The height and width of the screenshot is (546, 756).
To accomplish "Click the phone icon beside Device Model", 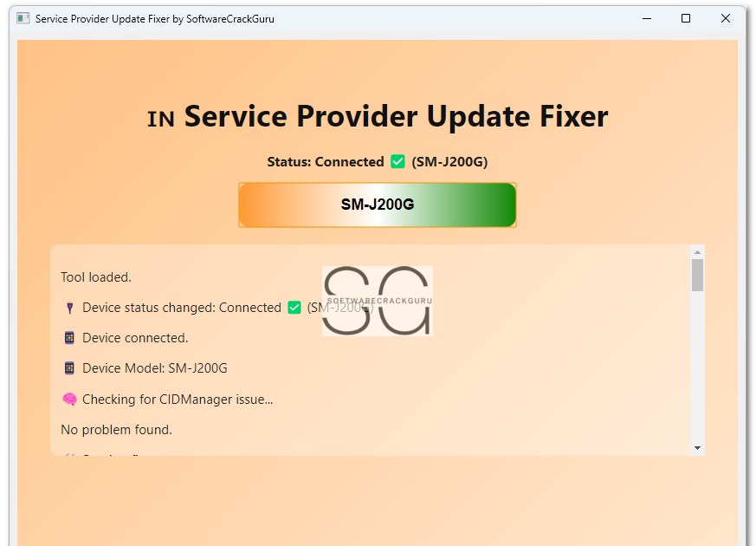I will pyautogui.click(x=69, y=368).
